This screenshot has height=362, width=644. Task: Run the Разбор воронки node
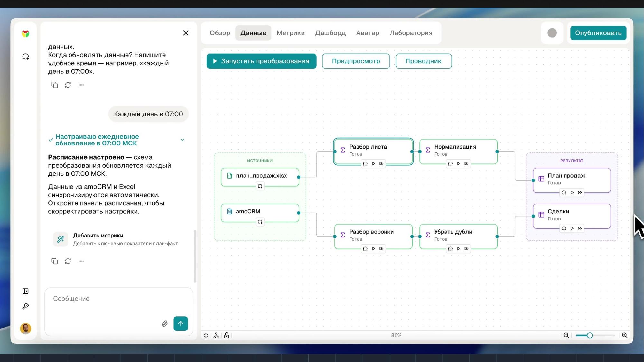[x=373, y=249]
